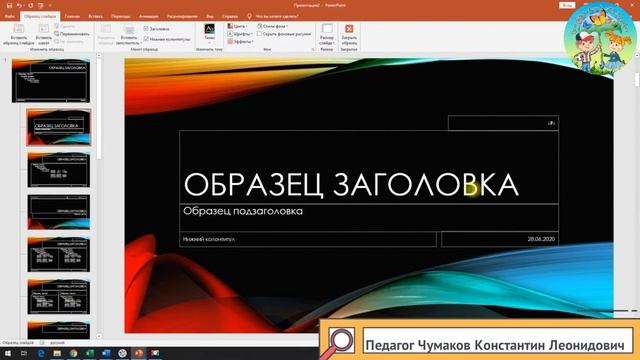
Task: Open Task View on the taskbar
Action: (24, 353)
